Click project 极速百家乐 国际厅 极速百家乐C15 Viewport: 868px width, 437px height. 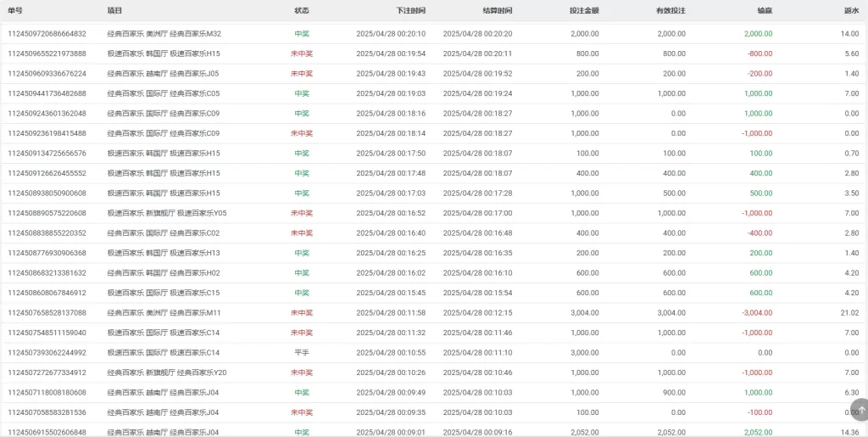pyautogui.click(x=164, y=293)
